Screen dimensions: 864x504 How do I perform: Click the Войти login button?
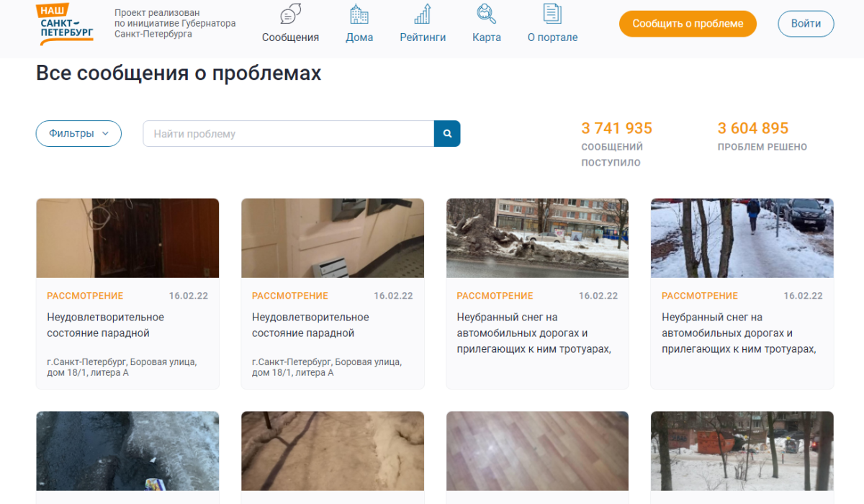tap(806, 24)
